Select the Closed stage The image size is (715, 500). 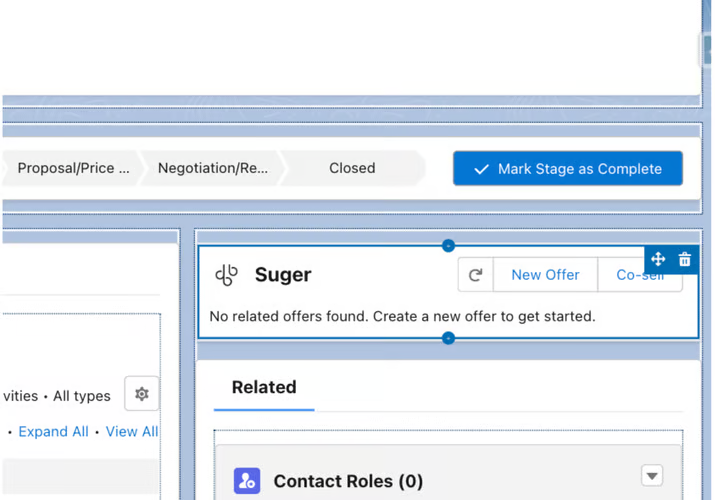point(352,168)
